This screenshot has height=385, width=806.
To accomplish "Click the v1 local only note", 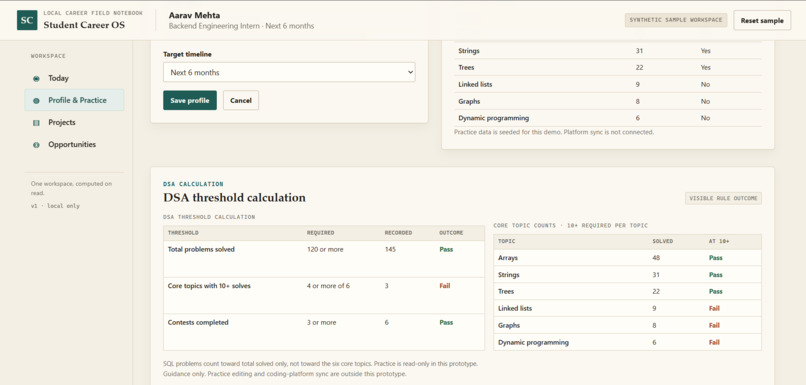I will click(x=55, y=206).
